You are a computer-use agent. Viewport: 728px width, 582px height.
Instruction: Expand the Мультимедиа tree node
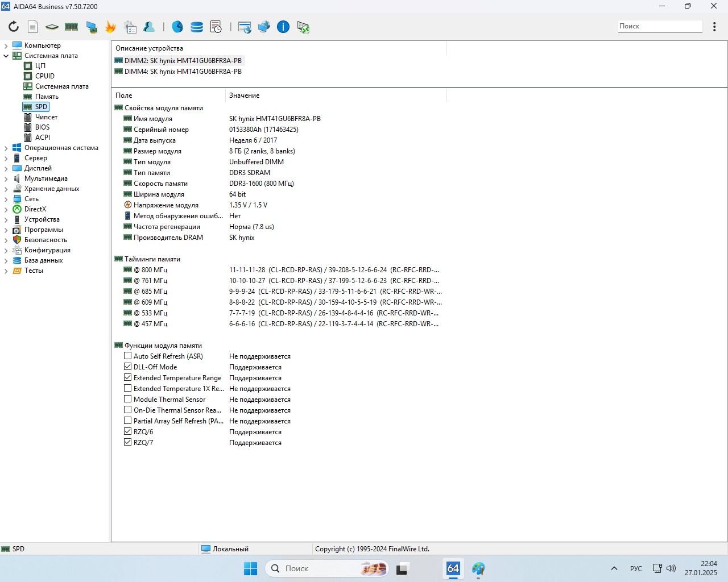(x=6, y=178)
